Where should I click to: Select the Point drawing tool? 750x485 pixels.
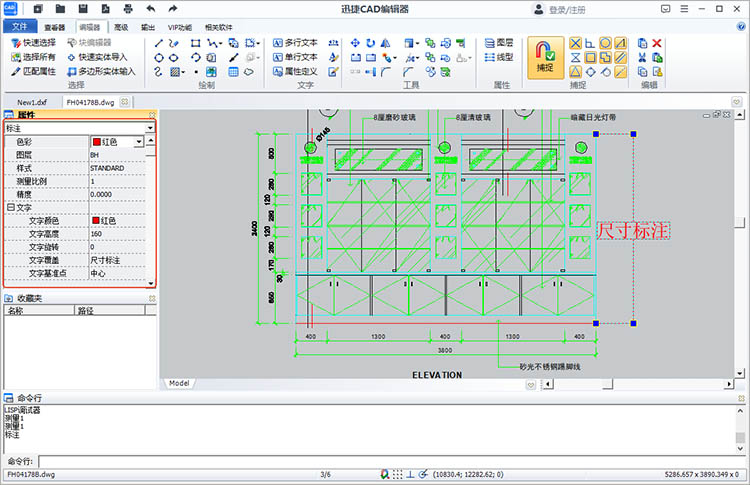pyautogui.click(x=196, y=72)
